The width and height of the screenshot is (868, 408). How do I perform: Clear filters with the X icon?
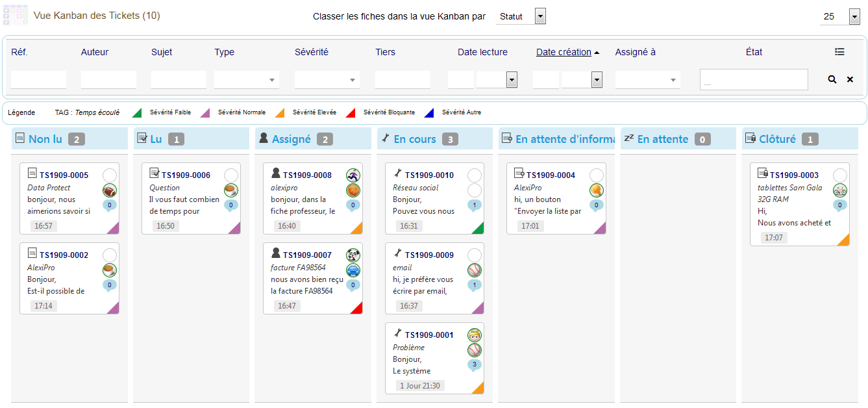click(850, 79)
